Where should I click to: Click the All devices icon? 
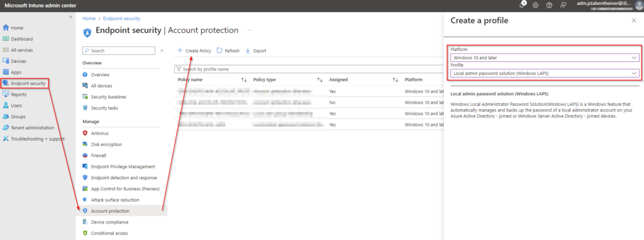[x=85, y=86]
